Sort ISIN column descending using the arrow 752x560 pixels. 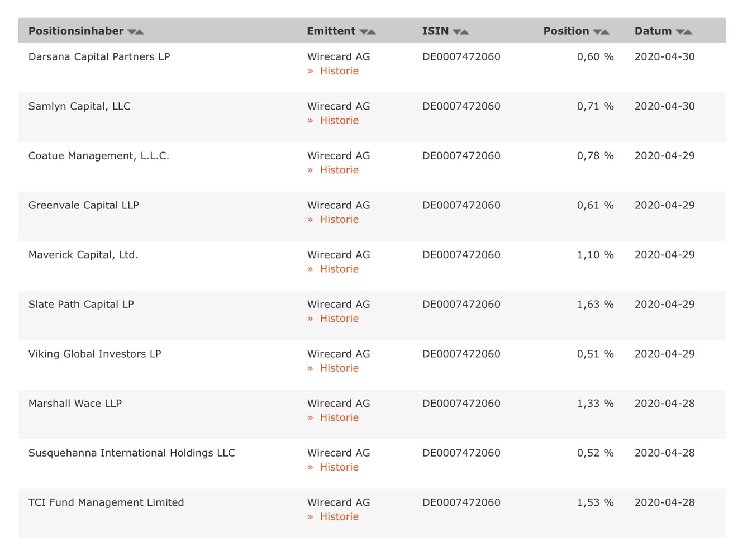pos(458,32)
